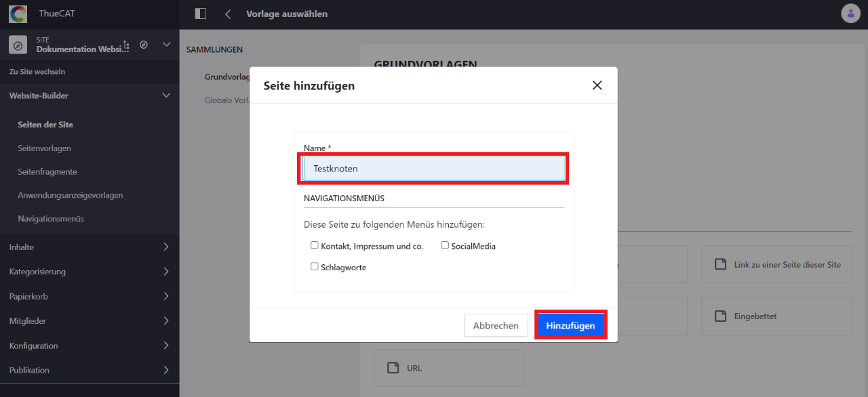Open Seitenvorlagen in the sidebar
Image resolution: width=868 pixels, height=397 pixels.
tap(44, 148)
